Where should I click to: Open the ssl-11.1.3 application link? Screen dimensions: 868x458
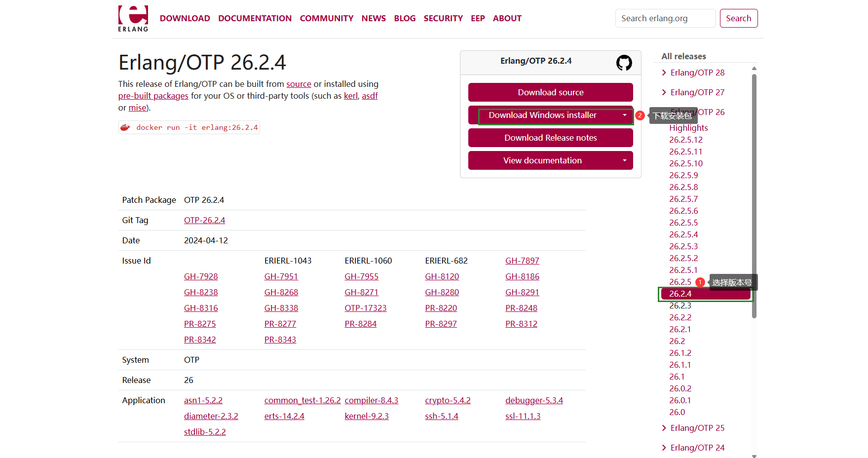523,416
